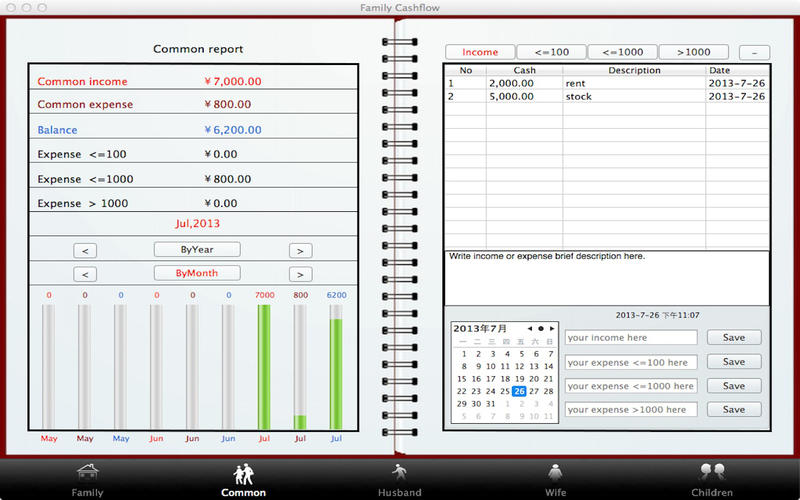Click the 2013-7-26 date in rent row

pyautogui.click(x=737, y=83)
